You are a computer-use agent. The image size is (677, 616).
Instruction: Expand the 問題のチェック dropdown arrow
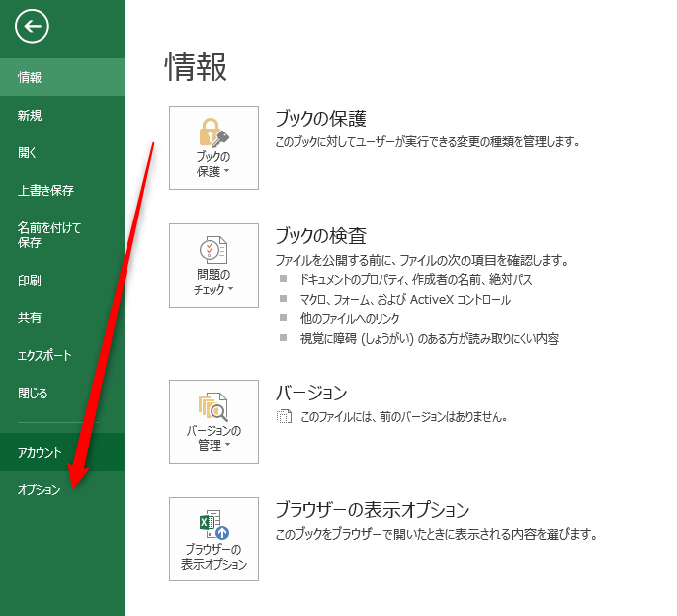click(x=230, y=289)
